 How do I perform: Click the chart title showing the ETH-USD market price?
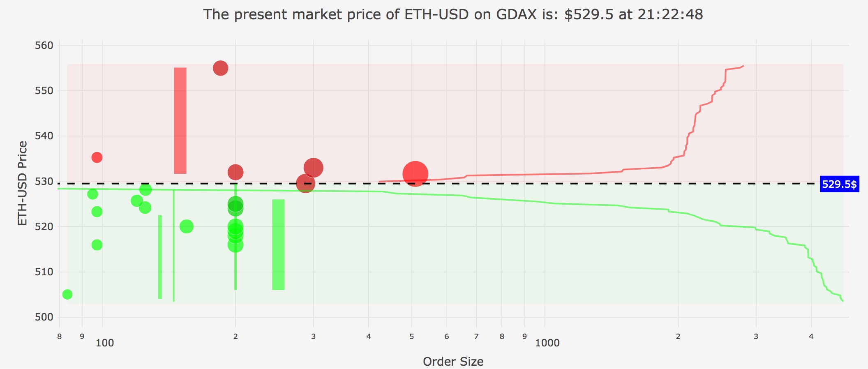point(453,14)
